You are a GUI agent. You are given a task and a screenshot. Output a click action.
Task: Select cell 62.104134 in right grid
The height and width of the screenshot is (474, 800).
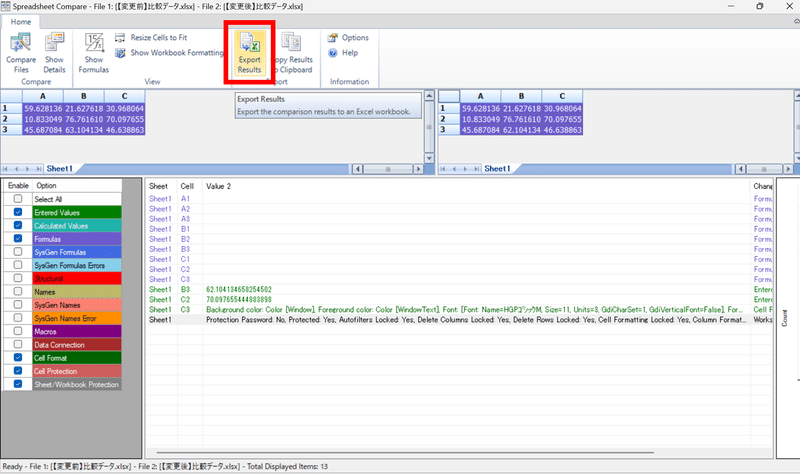pyautogui.click(x=521, y=130)
